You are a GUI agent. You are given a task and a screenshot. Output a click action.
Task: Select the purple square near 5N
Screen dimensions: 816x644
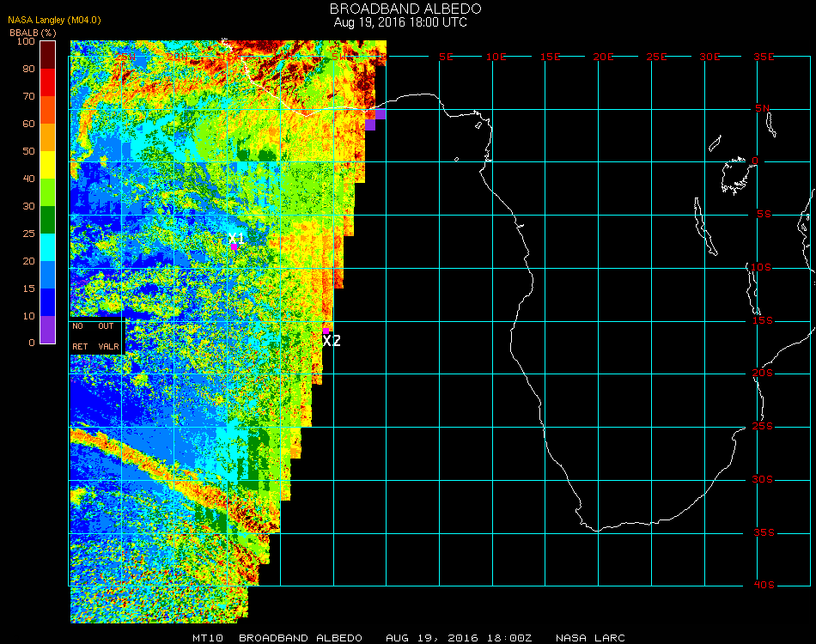click(x=381, y=113)
